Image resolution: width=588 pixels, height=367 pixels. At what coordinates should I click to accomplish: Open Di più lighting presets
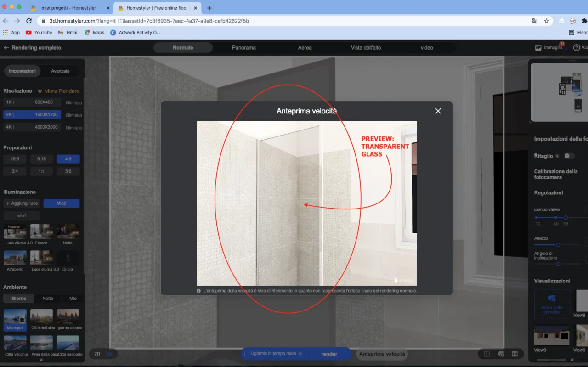(x=68, y=259)
